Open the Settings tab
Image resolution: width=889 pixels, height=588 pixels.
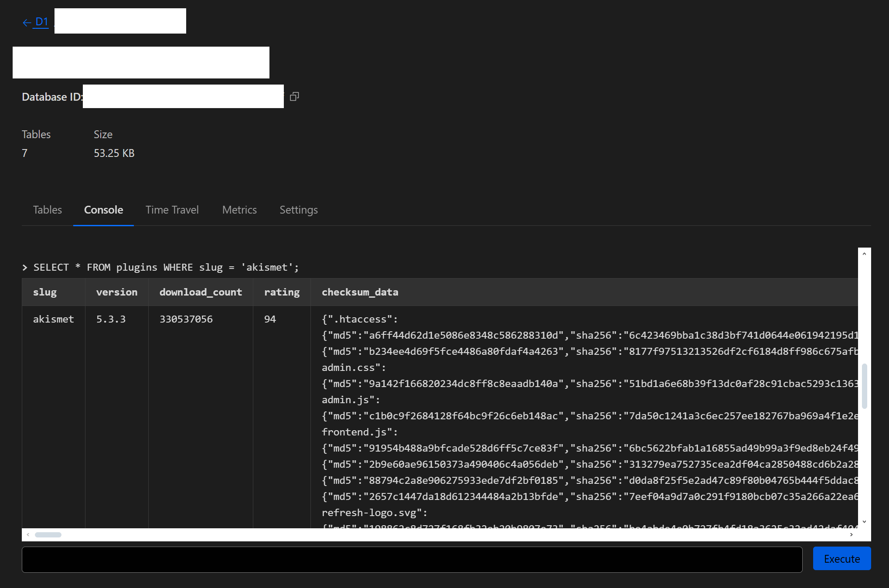299,210
